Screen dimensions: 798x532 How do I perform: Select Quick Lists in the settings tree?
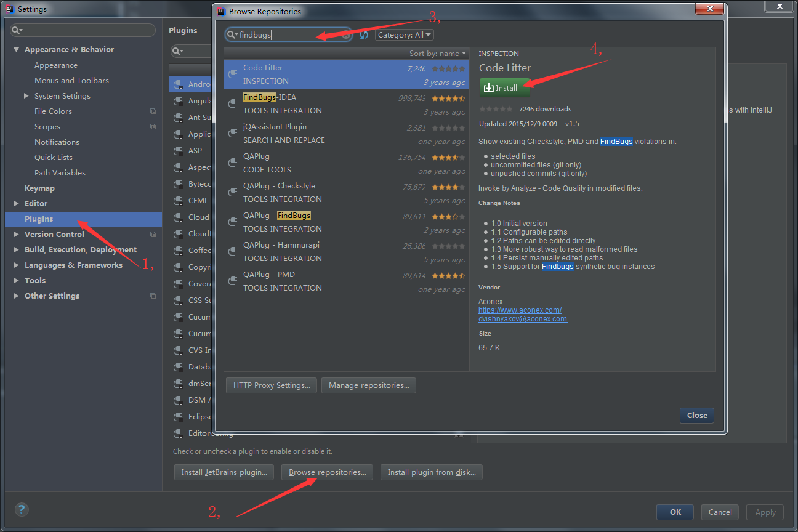click(54, 158)
